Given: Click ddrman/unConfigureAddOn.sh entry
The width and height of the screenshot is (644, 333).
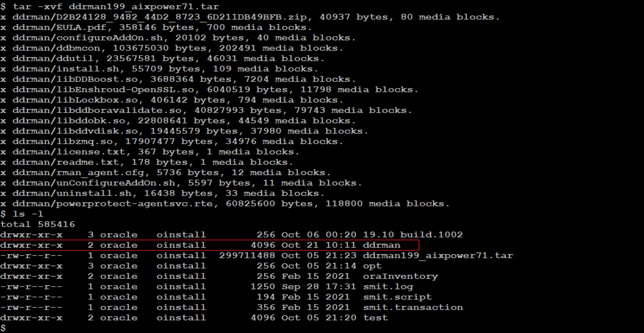Looking at the screenshot, I should [181, 183].
